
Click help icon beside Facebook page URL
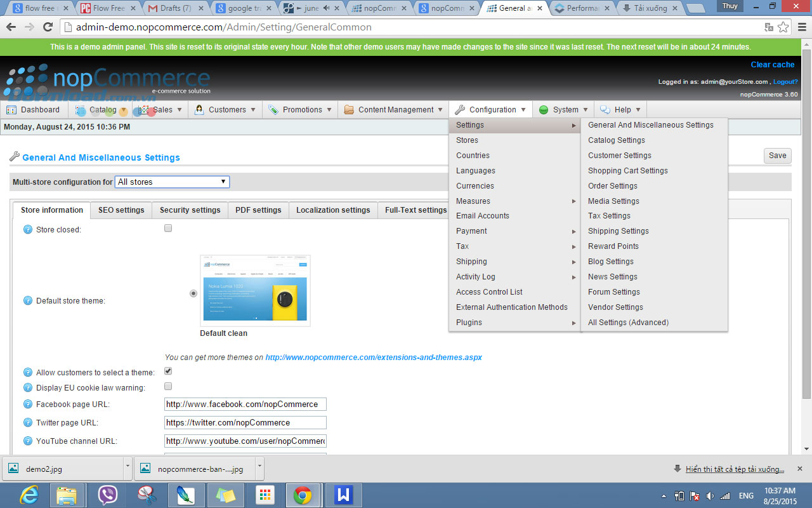pyautogui.click(x=28, y=404)
